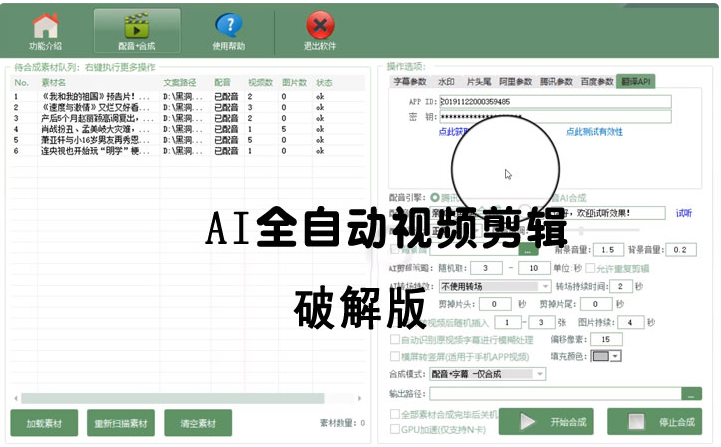
Task: Switch to the 字幕参数 tab
Action: coord(410,81)
